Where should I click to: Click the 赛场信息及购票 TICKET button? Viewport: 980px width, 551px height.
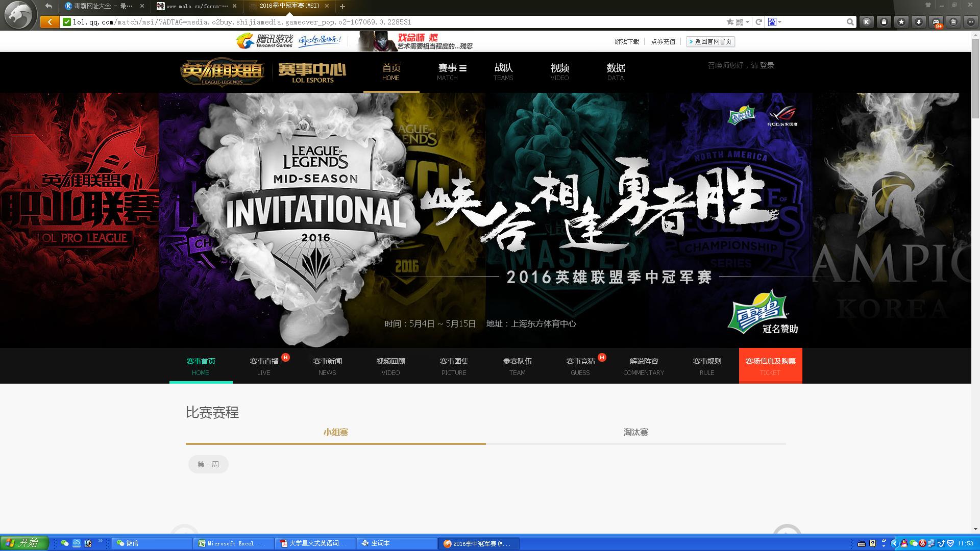[770, 366]
